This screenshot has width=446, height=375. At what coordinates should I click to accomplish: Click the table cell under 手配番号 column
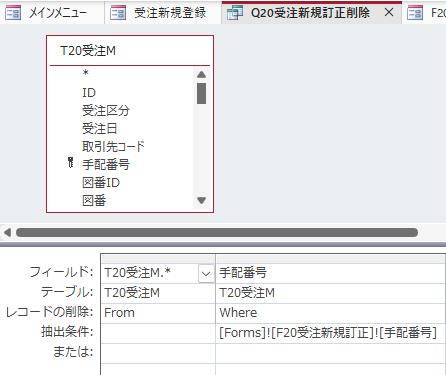pyautogui.click(x=330, y=293)
